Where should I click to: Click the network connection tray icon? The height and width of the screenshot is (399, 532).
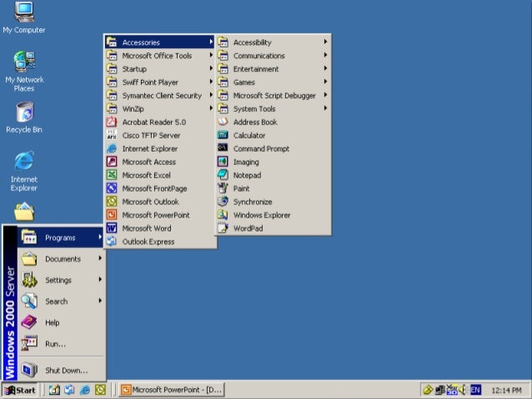tap(439, 390)
